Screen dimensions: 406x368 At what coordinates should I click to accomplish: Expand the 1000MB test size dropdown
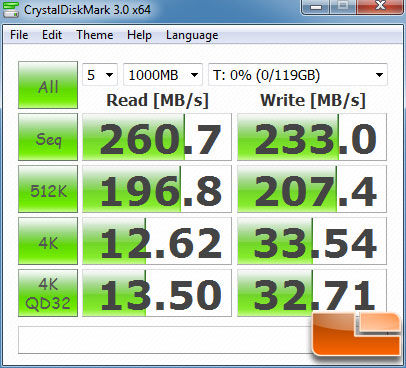click(163, 75)
